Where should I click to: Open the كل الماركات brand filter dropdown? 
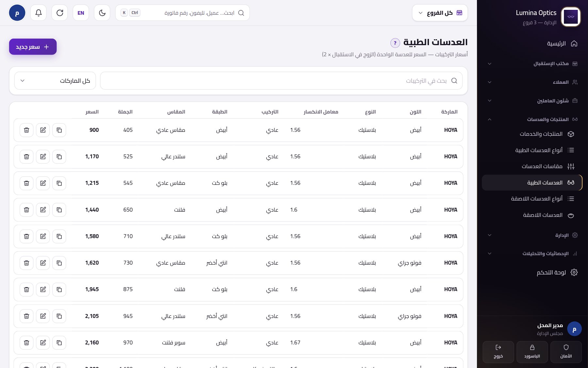pos(55,81)
